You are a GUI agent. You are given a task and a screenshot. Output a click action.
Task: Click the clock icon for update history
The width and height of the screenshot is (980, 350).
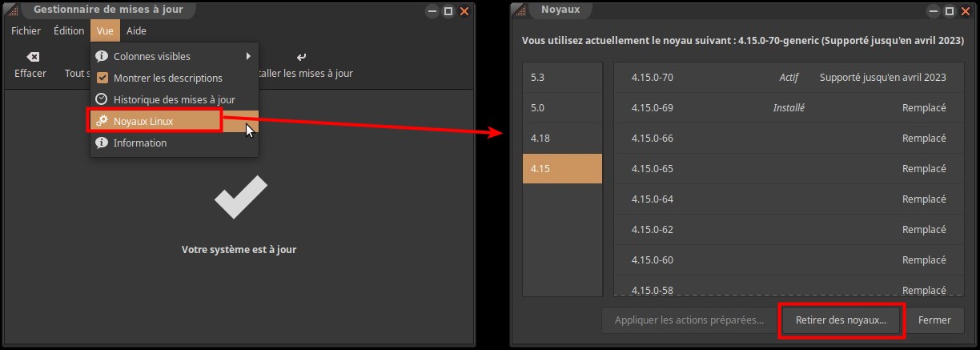point(102,99)
